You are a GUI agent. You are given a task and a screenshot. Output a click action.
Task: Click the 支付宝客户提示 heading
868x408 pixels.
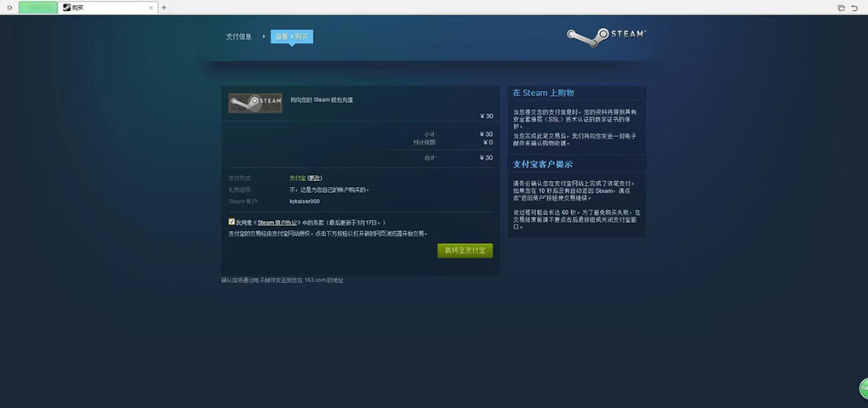tap(543, 164)
